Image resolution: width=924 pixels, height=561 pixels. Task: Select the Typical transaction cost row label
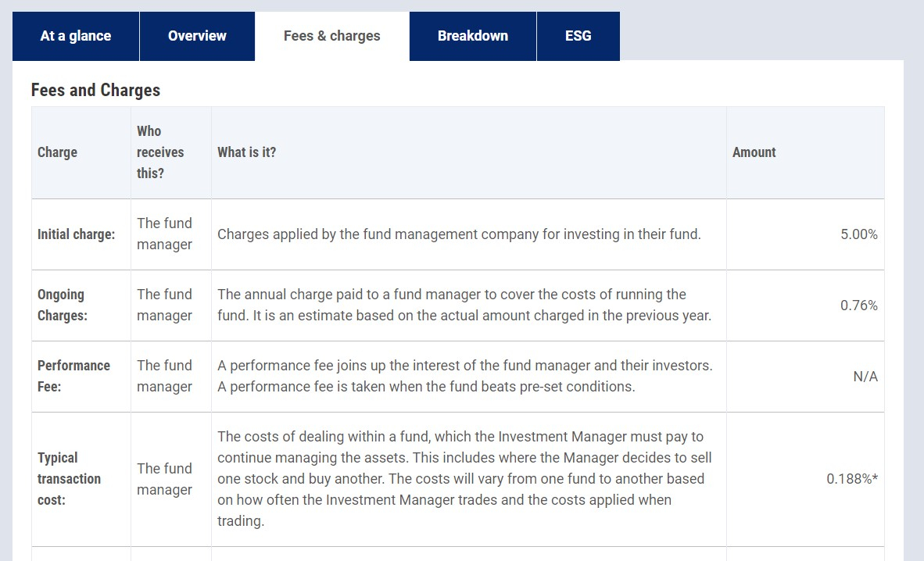69,478
